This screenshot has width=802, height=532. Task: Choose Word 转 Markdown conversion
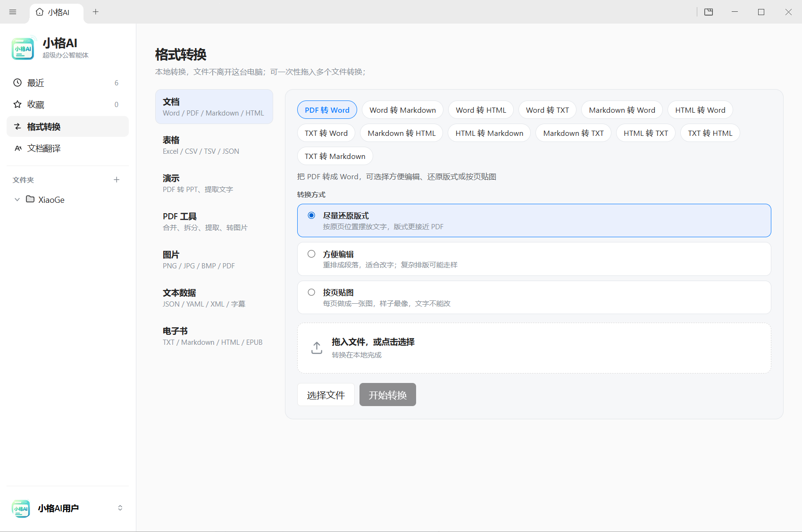(402, 110)
